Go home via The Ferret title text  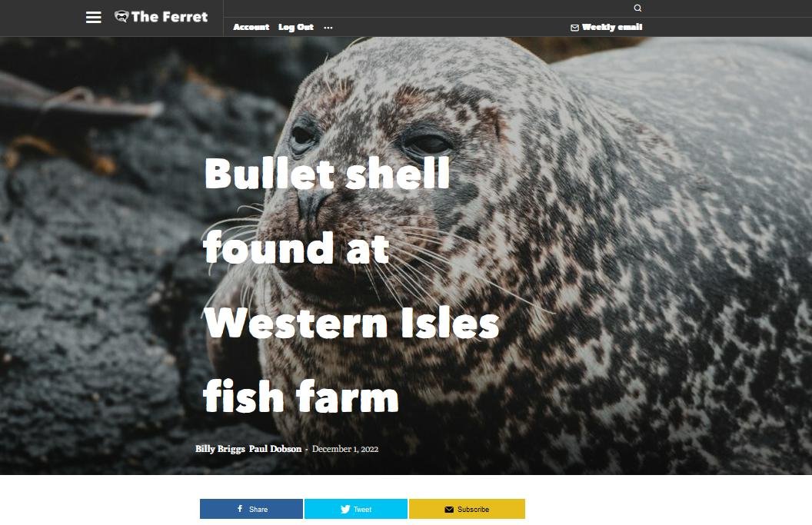[169, 17]
